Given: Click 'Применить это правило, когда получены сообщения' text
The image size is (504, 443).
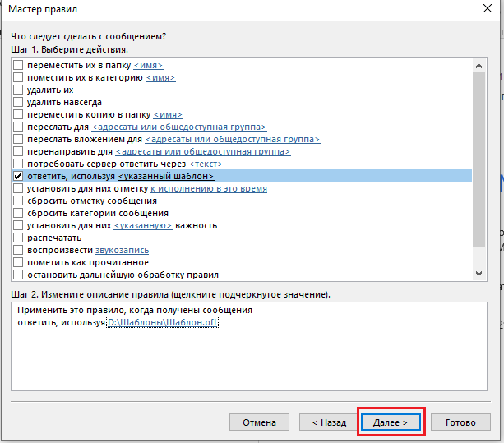Looking at the screenshot, I should (135, 310).
